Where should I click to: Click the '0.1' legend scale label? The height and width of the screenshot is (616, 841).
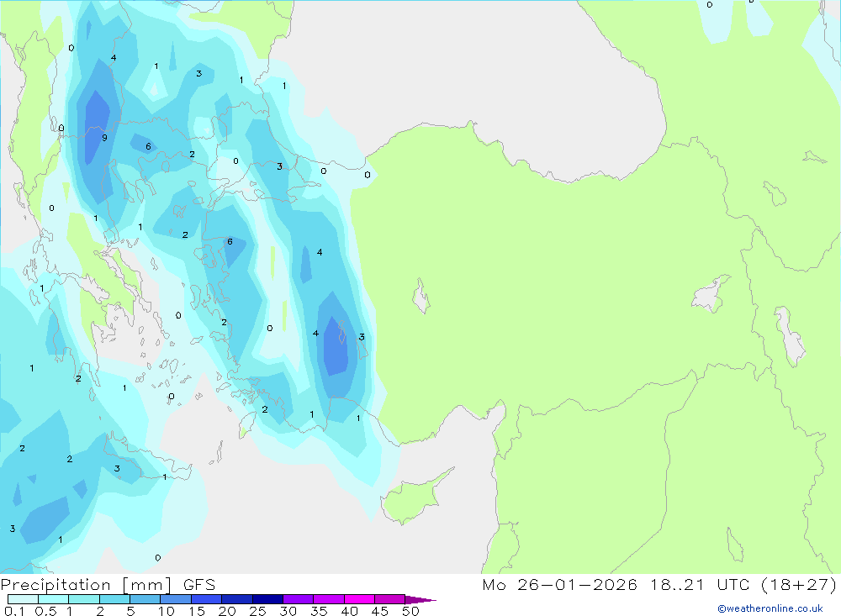coord(14,611)
